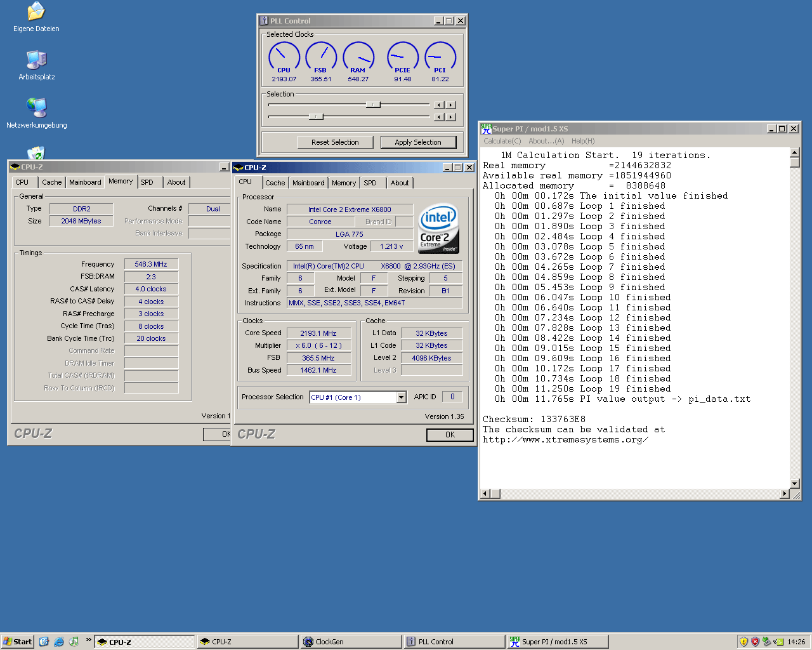Click yellow shield tray icon

point(743,642)
